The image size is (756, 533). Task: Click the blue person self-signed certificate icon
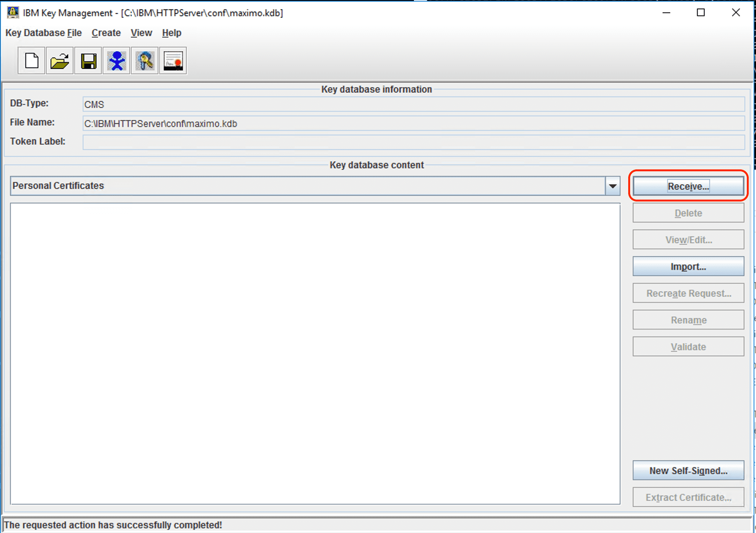coord(116,61)
